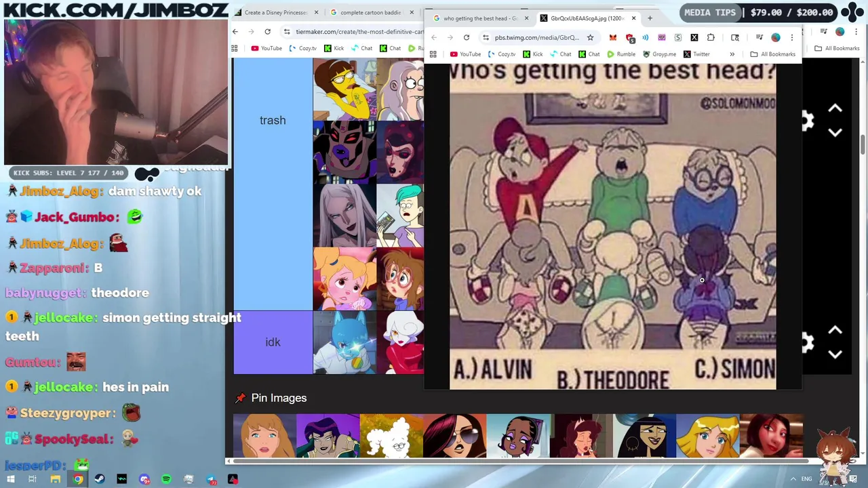Screen dimensions: 868x488
Task: Open the three-dot Chrome menu in twimg window
Action: [x=792, y=37]
